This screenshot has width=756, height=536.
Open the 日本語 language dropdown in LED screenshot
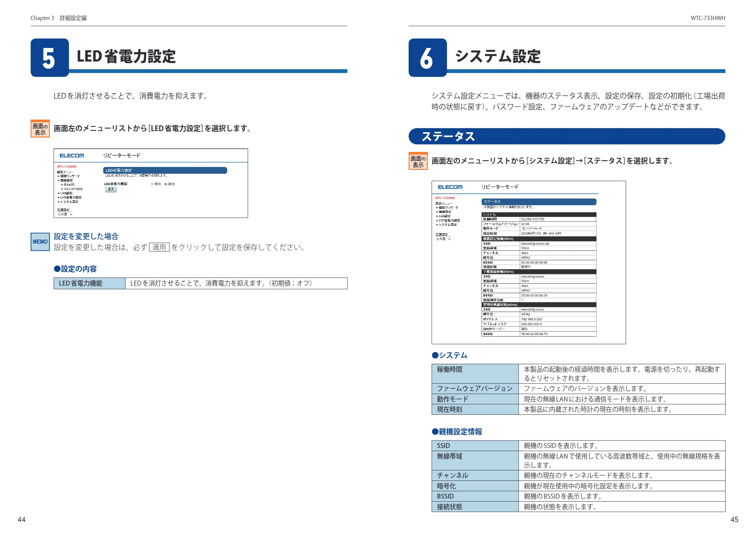[65, 215]
